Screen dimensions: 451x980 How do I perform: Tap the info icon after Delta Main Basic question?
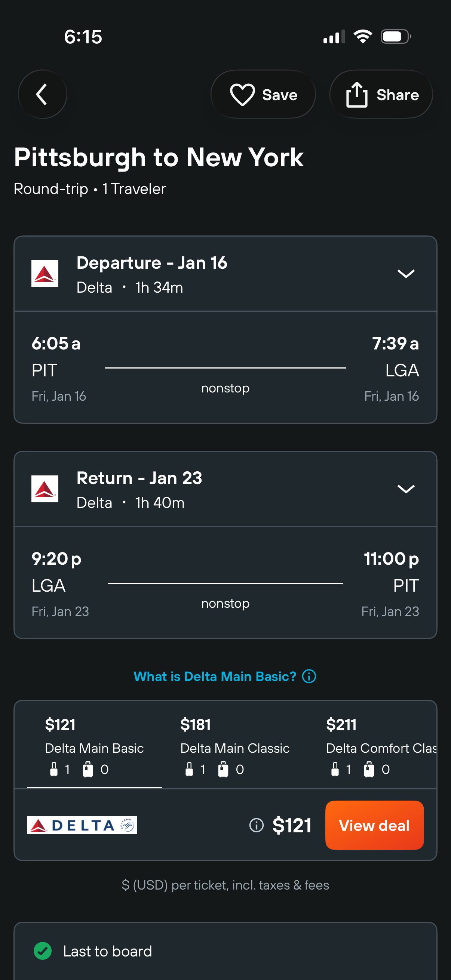coord(309,677)
